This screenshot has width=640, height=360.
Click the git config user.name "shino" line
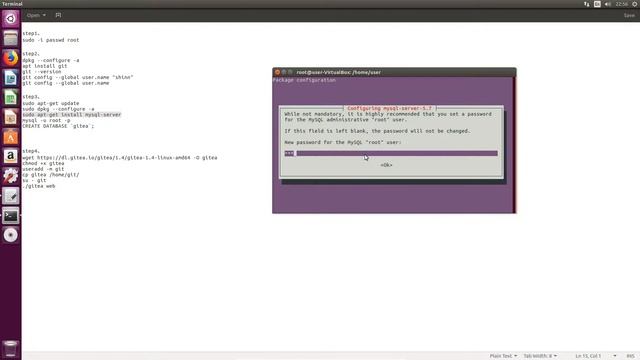pyautogui.click(x=78, y=78)
